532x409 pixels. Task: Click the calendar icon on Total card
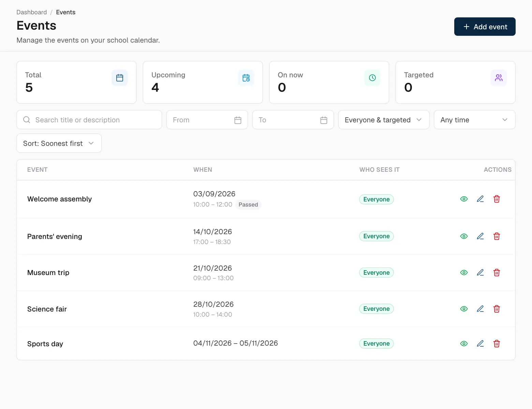point(120,78)
